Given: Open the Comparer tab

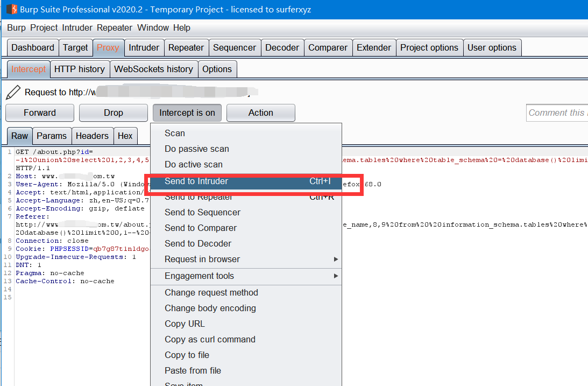Looking at the screenshot, I should (x=328, y=47).
